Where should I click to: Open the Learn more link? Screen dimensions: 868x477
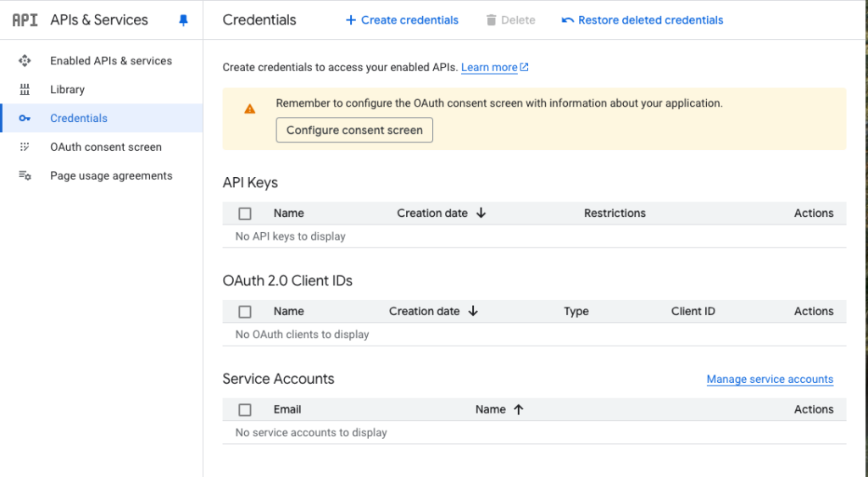tap(489, 68)
